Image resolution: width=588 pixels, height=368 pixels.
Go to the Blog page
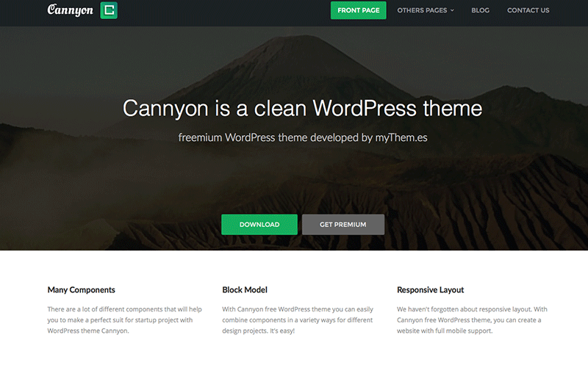[480, 10]
